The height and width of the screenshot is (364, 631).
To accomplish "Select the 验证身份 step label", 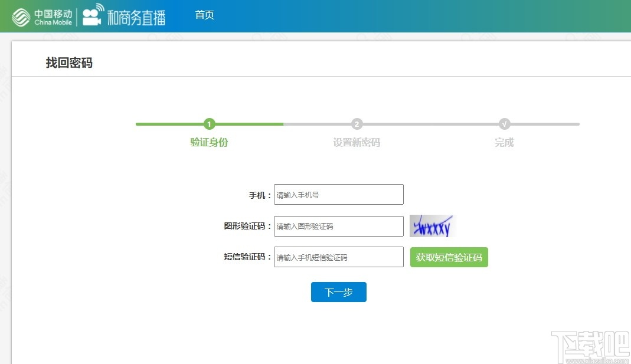I will [x=209, y=142].
